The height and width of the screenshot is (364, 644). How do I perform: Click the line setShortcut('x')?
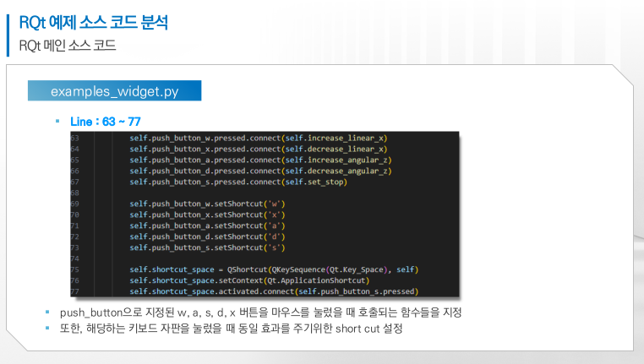(207, 215)
